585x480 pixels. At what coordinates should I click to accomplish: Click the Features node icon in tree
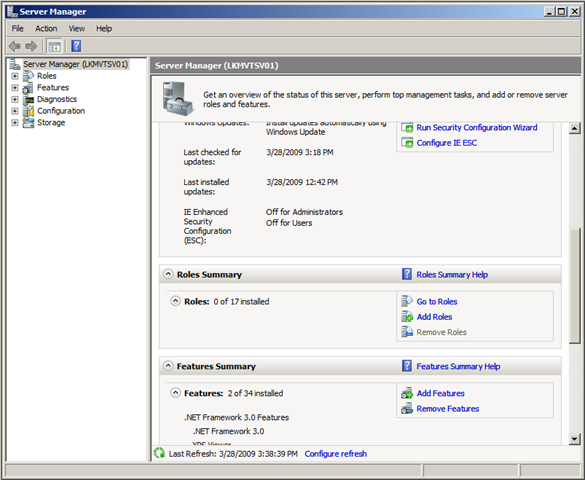28,88
